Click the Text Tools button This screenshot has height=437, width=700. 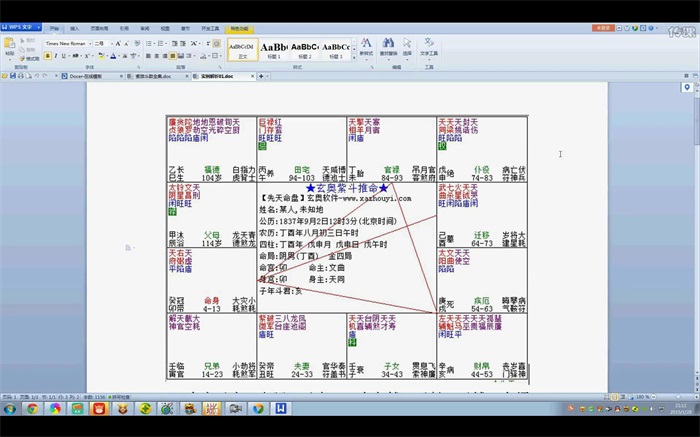(429, 47)
